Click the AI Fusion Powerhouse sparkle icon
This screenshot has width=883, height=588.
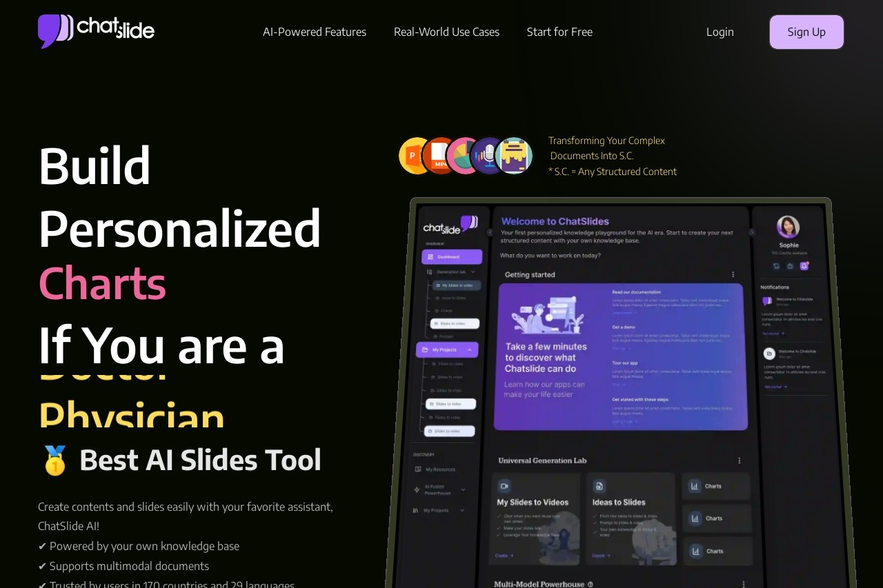pos(417,489)
